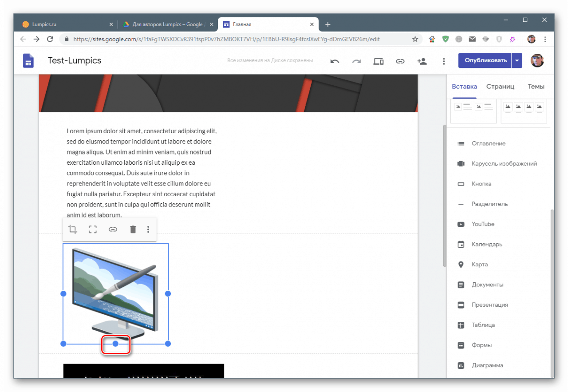568x392 pixels.
Task: Select the monitor with paintbrush image
Action: [x=115, y=293]
